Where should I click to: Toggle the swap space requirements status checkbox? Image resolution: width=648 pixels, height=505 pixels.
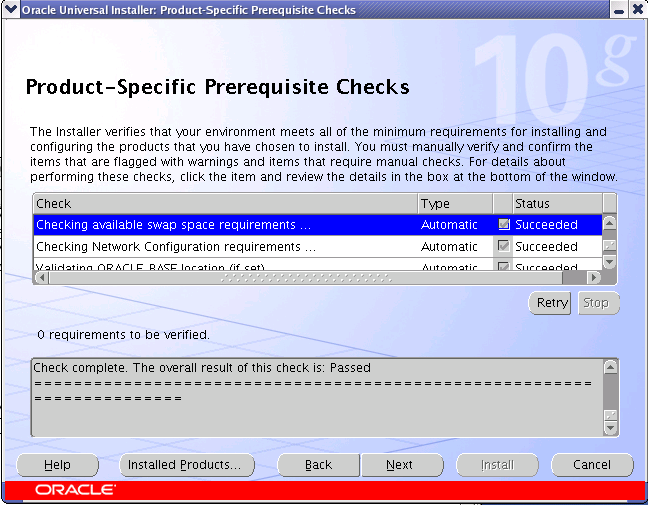coord(504,224)
